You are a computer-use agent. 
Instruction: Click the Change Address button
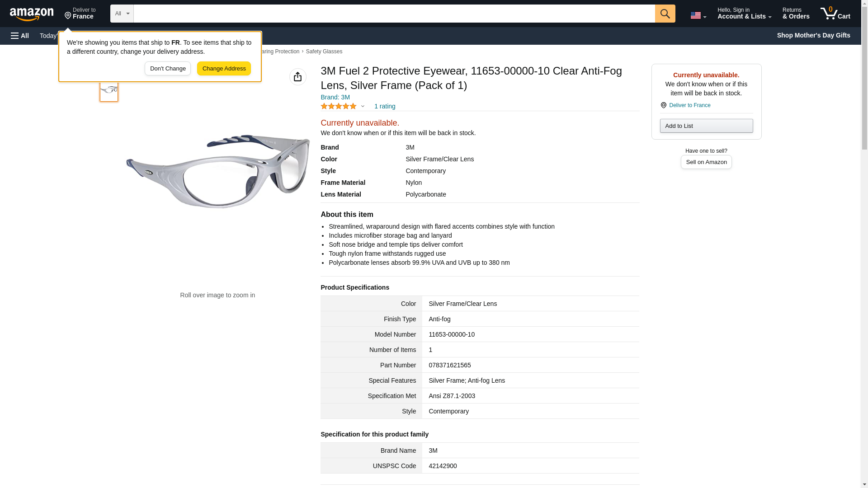[x=224, y=69]
